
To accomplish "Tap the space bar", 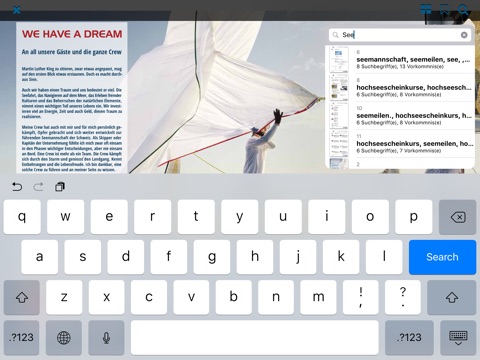I will (255, 338).
